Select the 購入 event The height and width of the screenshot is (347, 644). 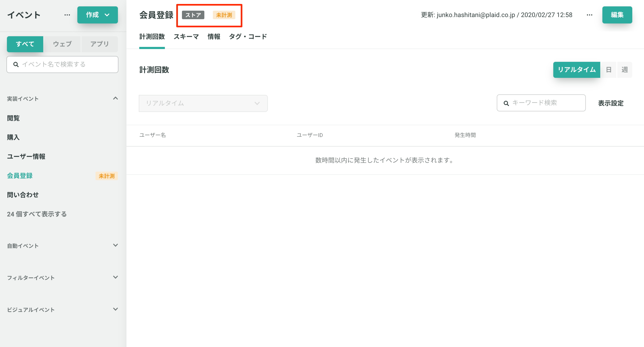point(13,137)
